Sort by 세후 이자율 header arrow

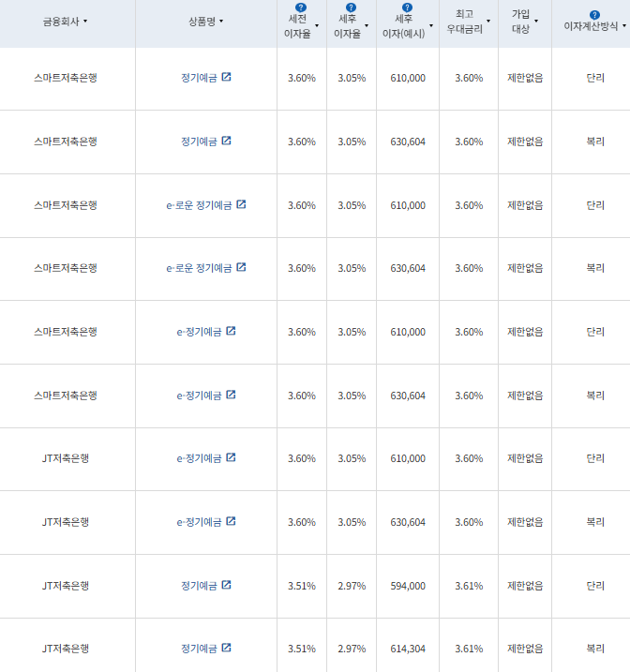(367, 25)
